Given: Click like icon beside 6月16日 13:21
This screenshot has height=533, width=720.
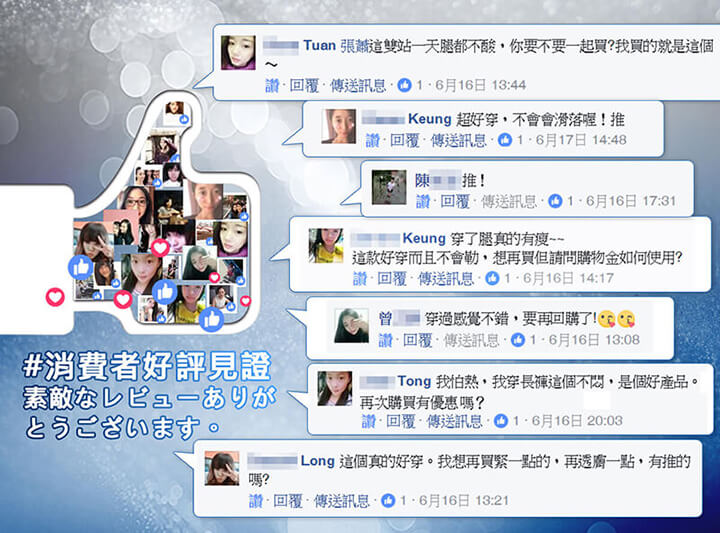Looking at the screenshot, I should point(388,500).
